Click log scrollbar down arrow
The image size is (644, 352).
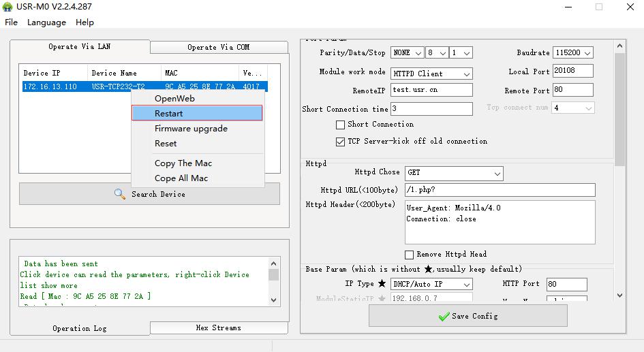(274, 300)
